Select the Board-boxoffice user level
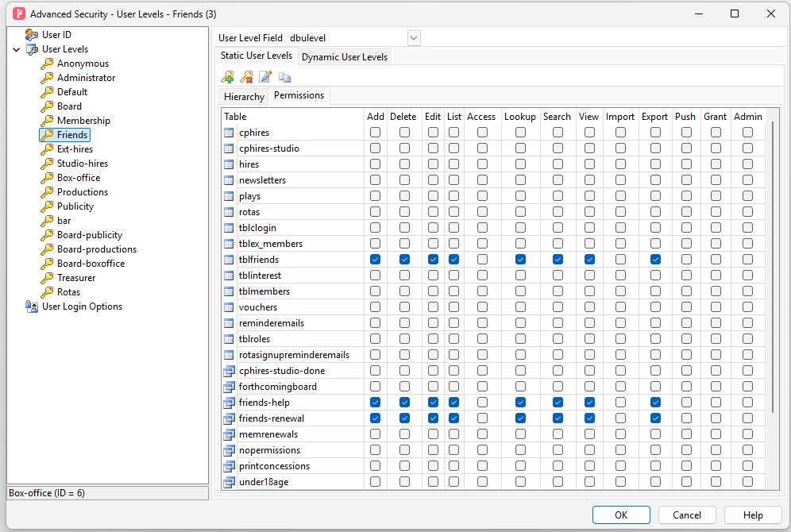The height and width of the screenshot is (532, 791). (x=91, y=264)
